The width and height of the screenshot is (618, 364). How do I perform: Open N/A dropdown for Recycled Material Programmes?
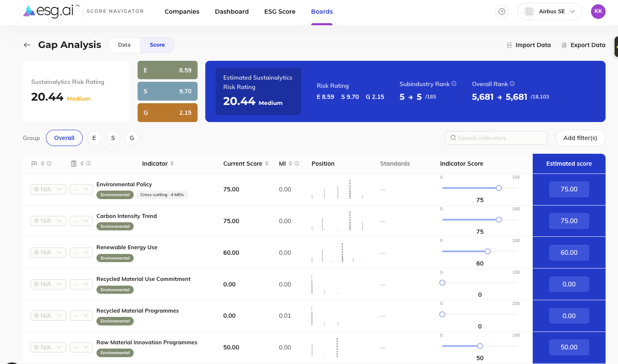[x=48, y=316]
